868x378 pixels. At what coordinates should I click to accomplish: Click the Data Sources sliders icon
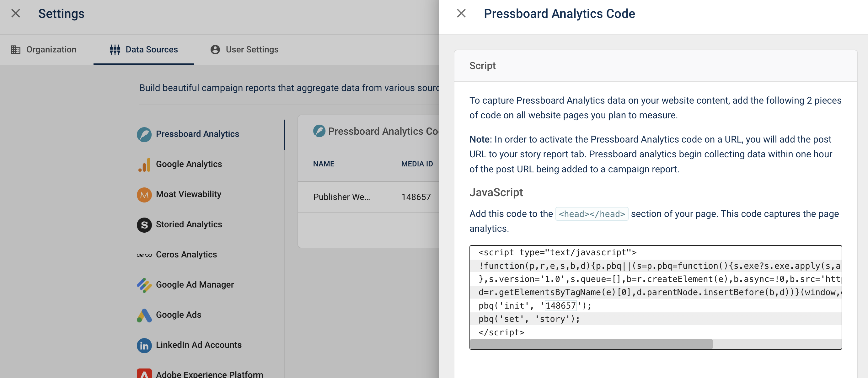115,50
